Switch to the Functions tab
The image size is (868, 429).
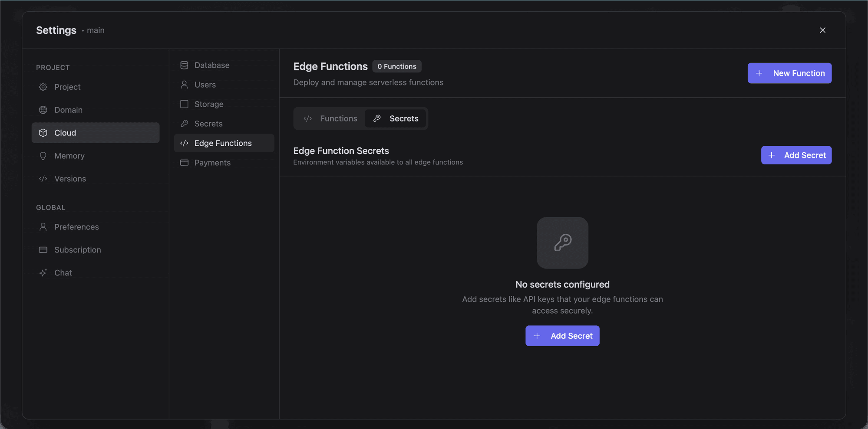click(x=331, y=118)
